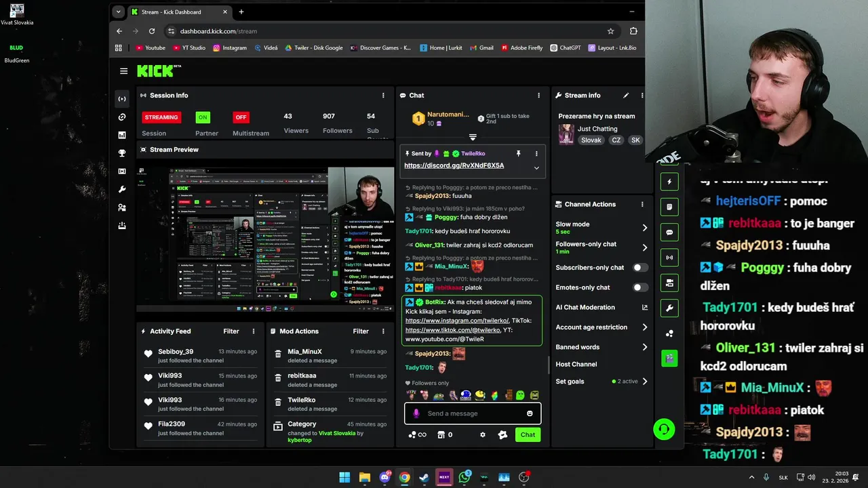The width and height of the screenshot is (868, 488).
Task: Open ChatGPT bookmark
Action: pos(565,48)
